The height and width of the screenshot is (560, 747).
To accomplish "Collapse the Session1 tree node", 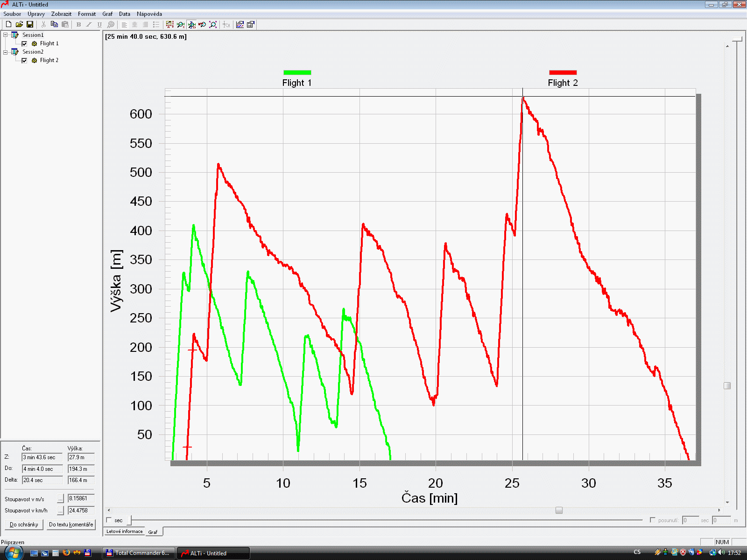I will point(6,35).
